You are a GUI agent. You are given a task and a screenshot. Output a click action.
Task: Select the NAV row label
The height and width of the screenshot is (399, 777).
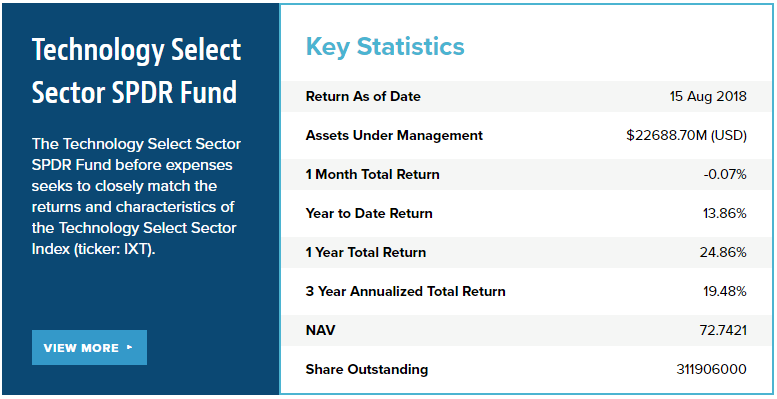(320, 330)
